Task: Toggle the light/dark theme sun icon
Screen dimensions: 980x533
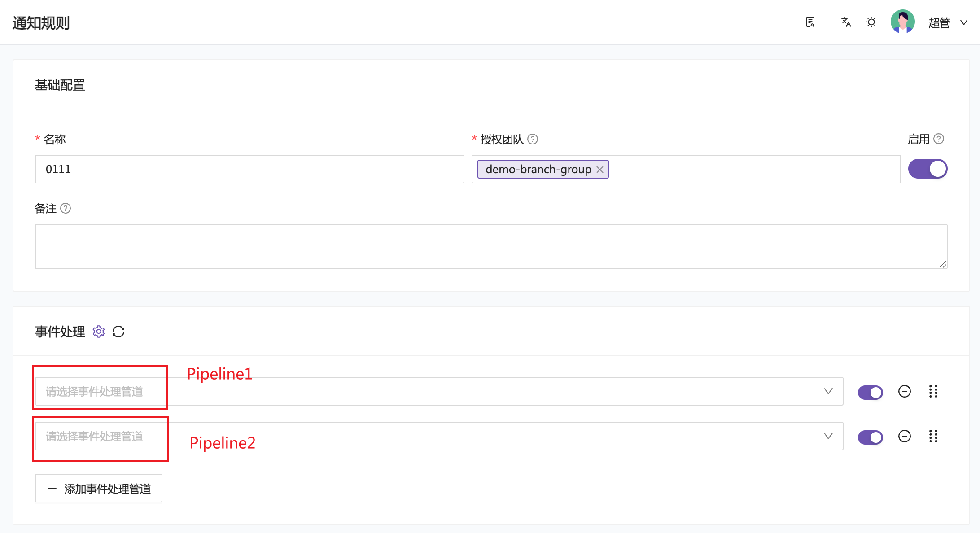Action: 871,22
